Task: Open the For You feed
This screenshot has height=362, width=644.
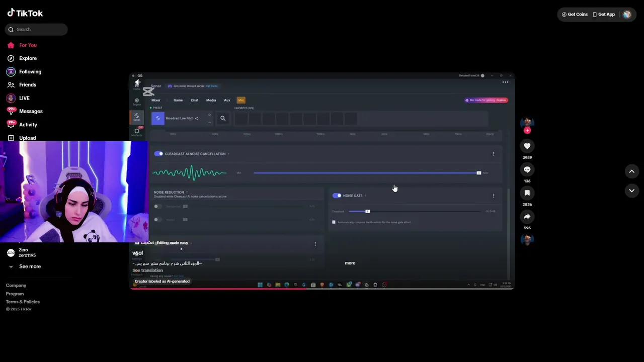Action: click(x=28, y=45)
